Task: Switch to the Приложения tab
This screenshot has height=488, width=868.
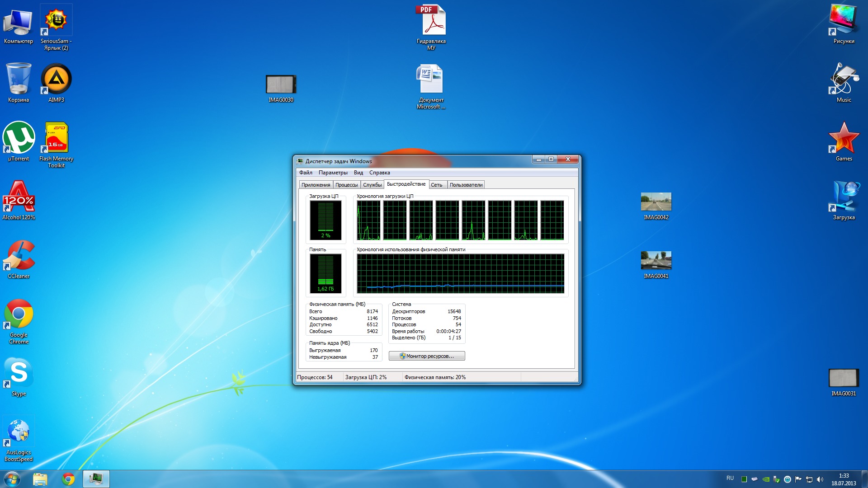Action: pos(316,185)
